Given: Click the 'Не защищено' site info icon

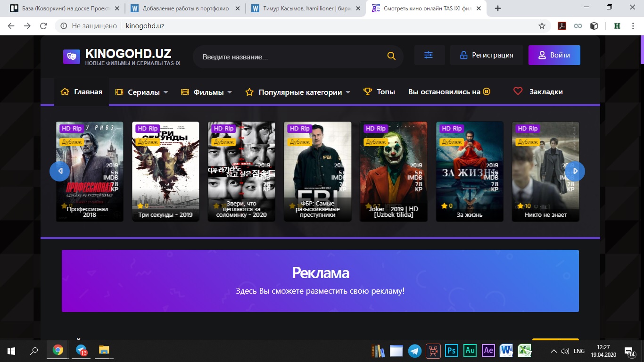Looking at the screenshot, I should (x=64, y=26).
